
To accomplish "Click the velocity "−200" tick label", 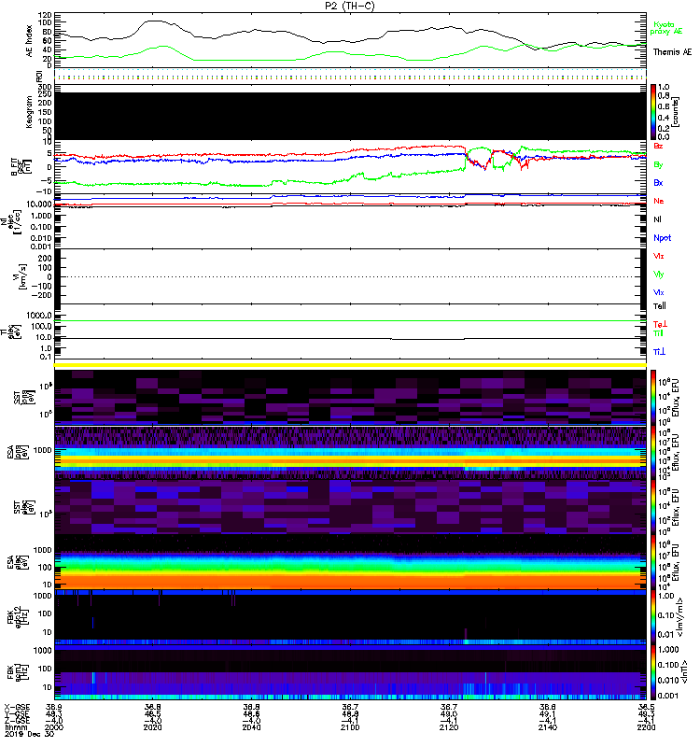I will [x=42, y=295].
